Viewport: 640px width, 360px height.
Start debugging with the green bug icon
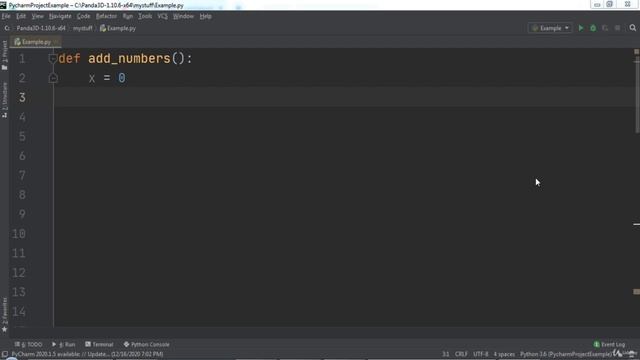click(x=593, y=28)
